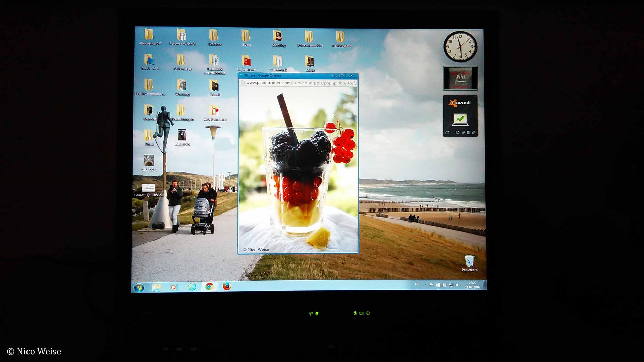The height and width of the screenshot is (362, 644).
Task: Open the Fototour folder on desktop
Action: tap(214, 37)
